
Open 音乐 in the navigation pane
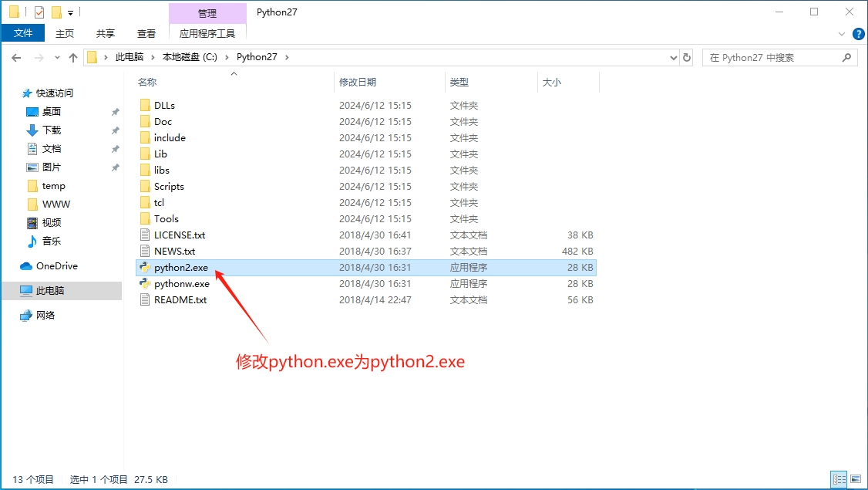(52, 241)
